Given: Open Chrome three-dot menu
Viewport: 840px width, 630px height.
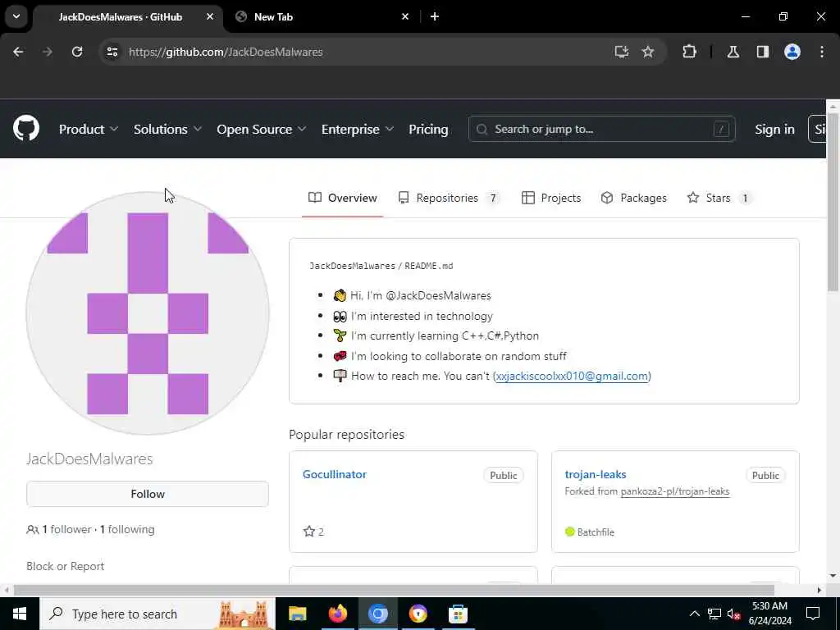Looking at the screenshot, I should click(822, 52).
